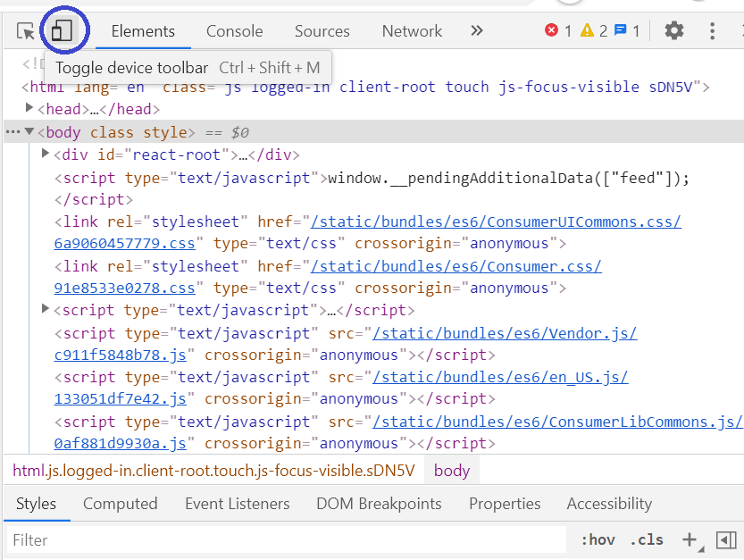Toggle the :hov element state button

click(x=598, y=539)
